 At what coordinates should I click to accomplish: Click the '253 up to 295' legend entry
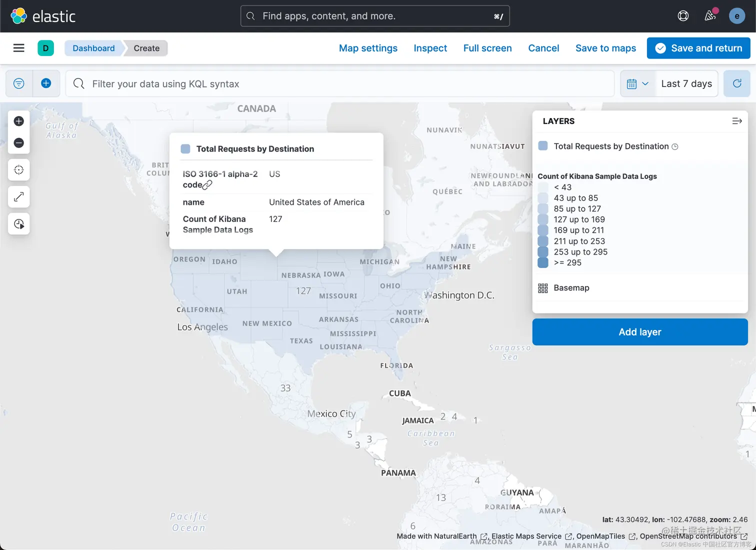click(x=580, y=252)
